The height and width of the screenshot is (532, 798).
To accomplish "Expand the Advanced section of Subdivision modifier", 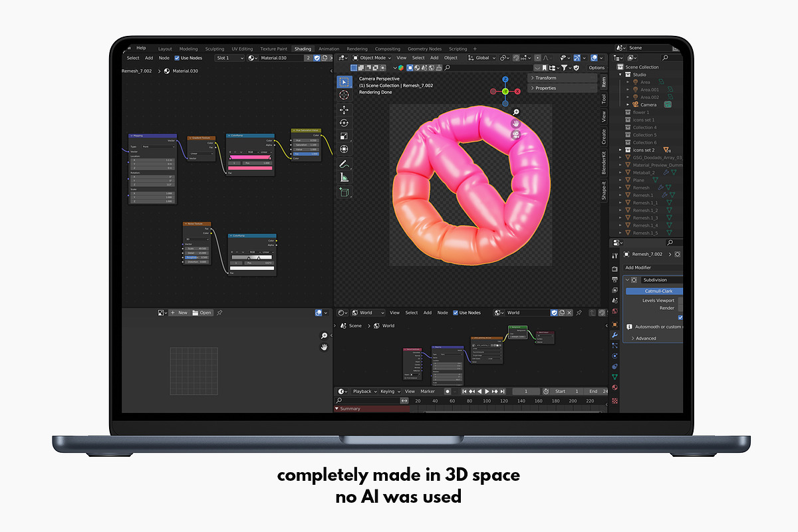I will coord(644,338).
